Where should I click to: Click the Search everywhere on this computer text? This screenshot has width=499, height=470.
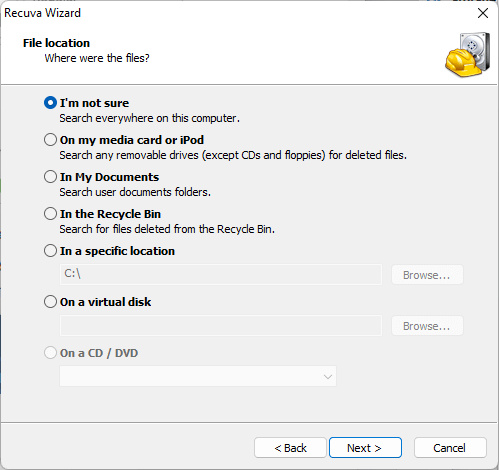coord(149,118)
